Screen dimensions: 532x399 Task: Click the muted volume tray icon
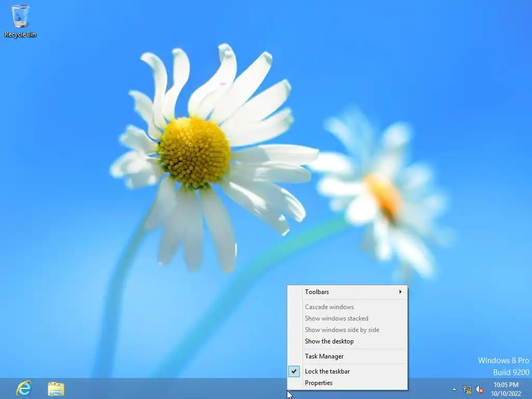[480, 389]
